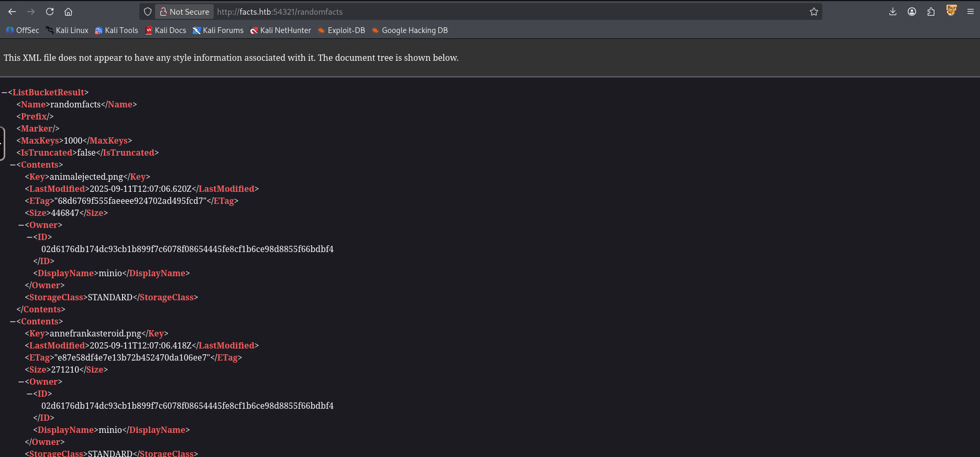Click the XML style information notice text
Screen dimensions: 980x457
pyautogui.click(x=231, y=58)
